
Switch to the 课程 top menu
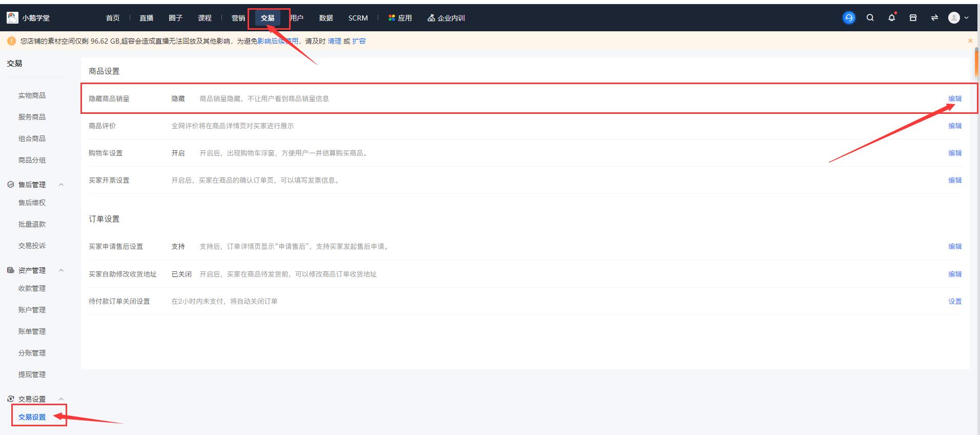(205, 18)
